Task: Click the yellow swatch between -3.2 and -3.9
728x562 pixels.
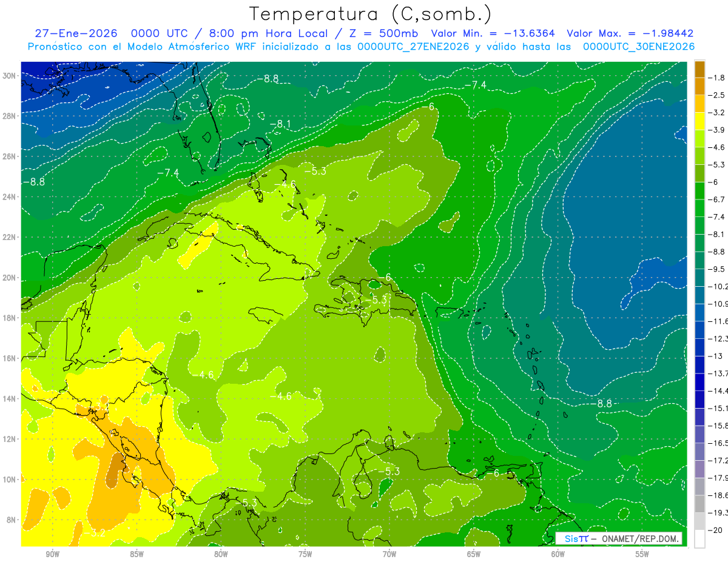Action: (x=699, y=121)
